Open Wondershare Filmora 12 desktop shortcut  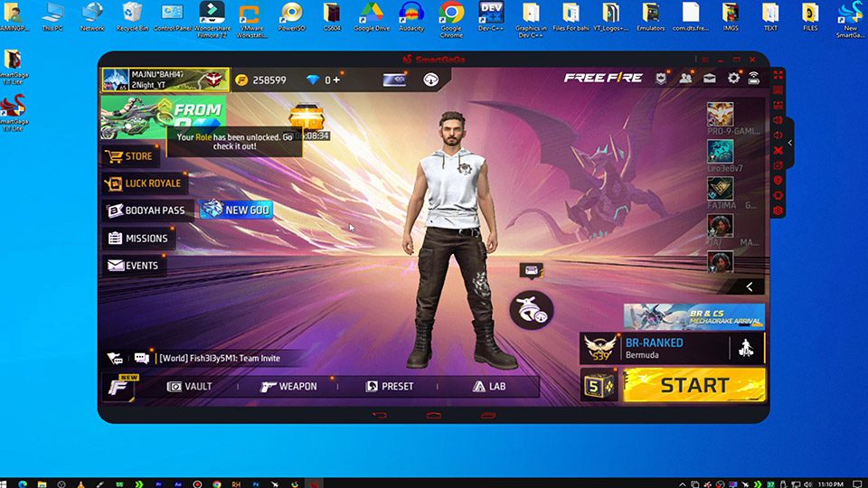(x=212, y=19)
